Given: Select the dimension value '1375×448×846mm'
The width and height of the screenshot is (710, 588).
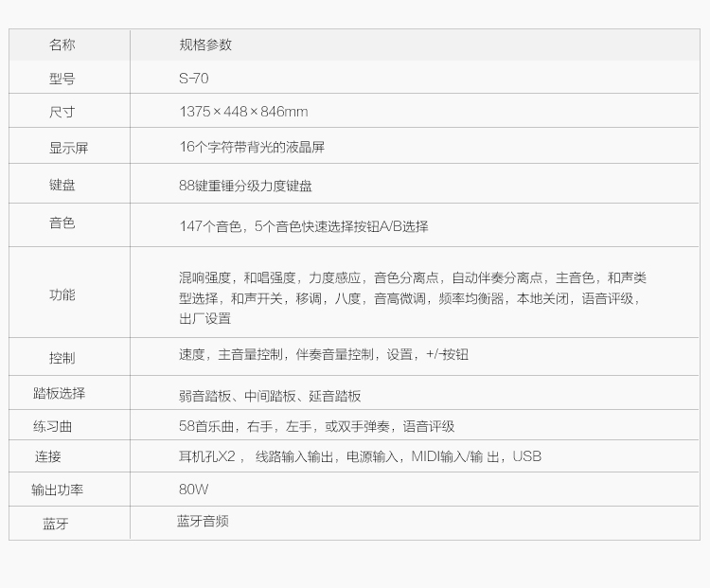Looking at the screenshot, I should 243,112.
